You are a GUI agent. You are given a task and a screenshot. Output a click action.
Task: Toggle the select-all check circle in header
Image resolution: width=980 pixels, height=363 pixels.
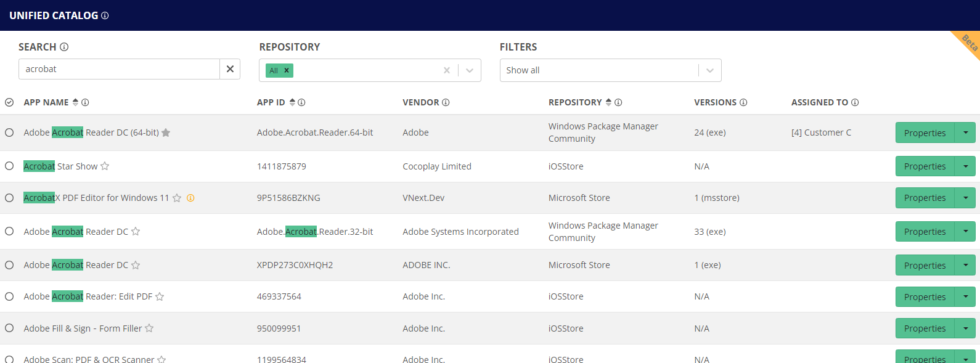pyautogui.click(x=9, y=102)
